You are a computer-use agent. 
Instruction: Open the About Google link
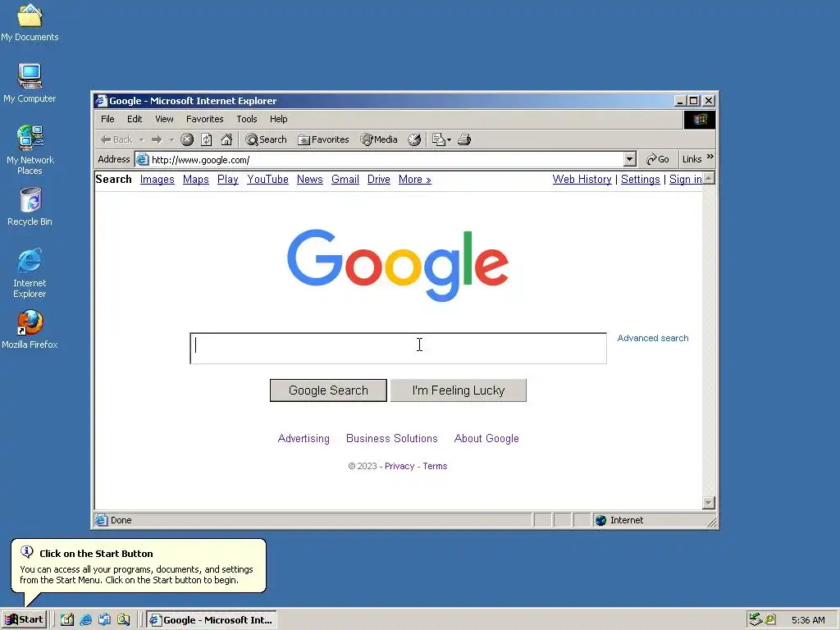486,438
